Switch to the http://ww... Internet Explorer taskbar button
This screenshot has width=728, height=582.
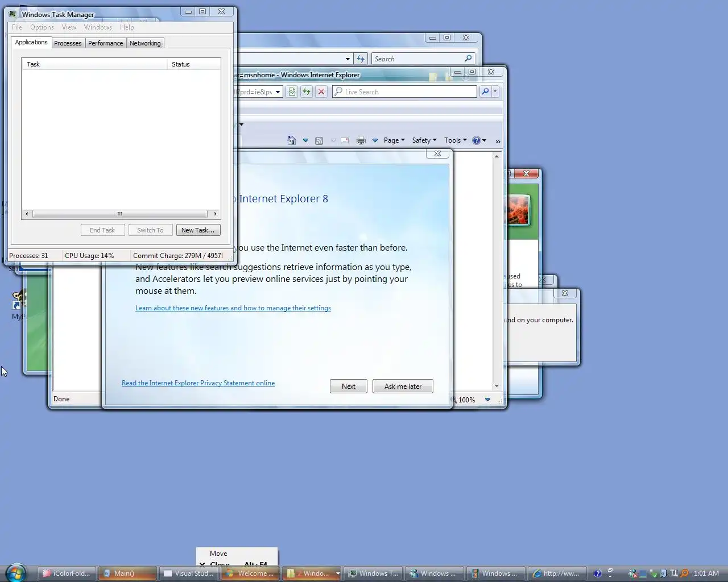pyautogui.click(x=557, y=573)
